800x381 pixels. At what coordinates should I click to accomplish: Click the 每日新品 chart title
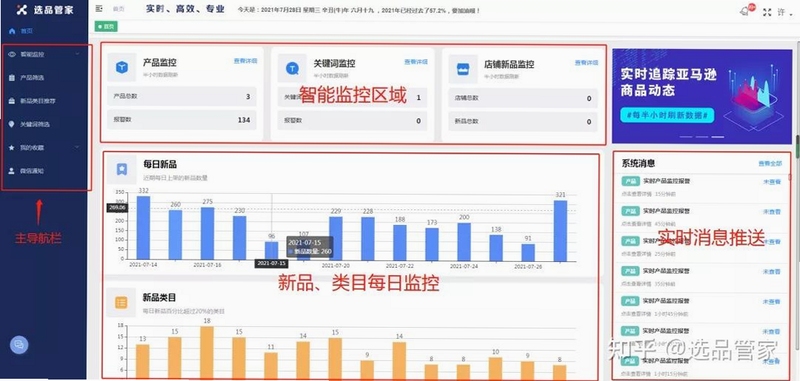160,164
